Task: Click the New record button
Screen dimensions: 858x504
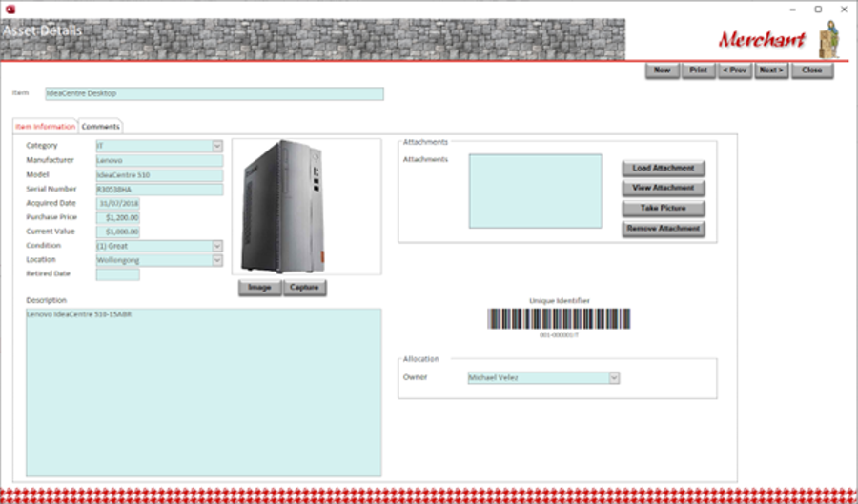Action: pos(663,71)
